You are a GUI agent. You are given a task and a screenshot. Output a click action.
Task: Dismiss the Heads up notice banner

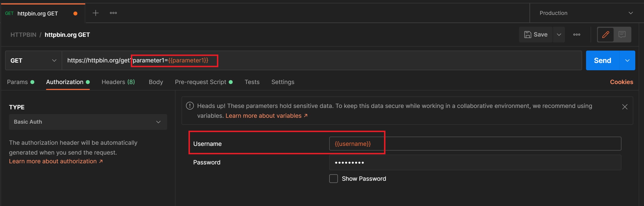coord(625,107)
